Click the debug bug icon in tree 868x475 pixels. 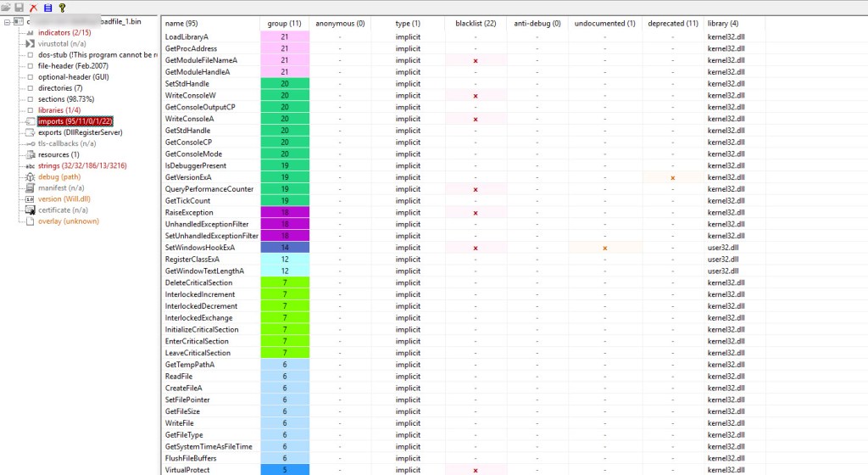coord(30,176)
